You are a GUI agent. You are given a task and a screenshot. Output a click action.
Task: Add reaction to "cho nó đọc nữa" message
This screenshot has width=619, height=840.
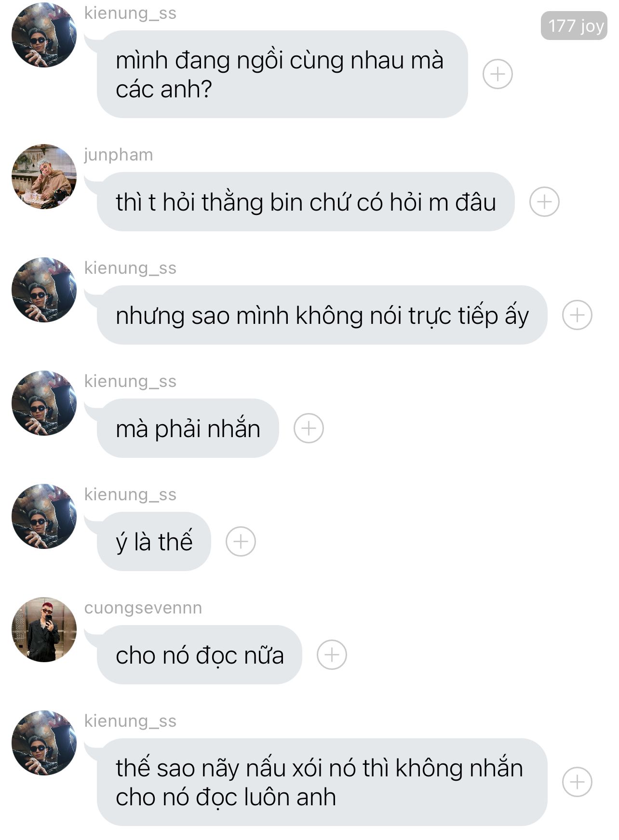[x=332, y=654]
